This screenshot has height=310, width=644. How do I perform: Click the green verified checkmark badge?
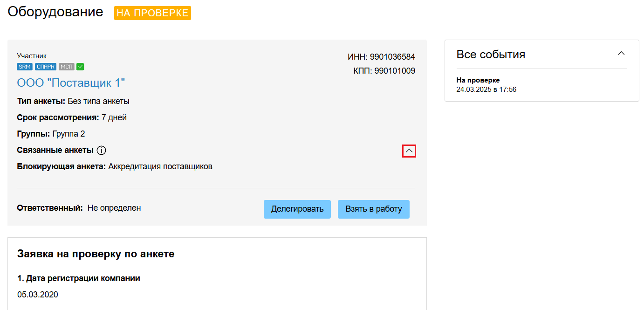[80, 67]
